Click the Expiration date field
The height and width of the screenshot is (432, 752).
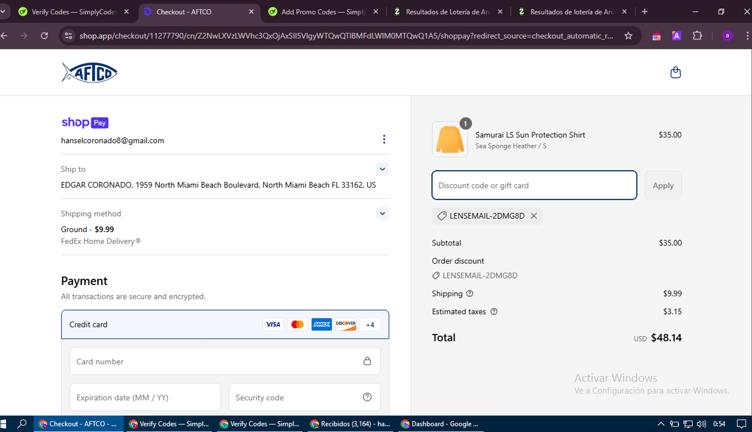coord(145,397)
